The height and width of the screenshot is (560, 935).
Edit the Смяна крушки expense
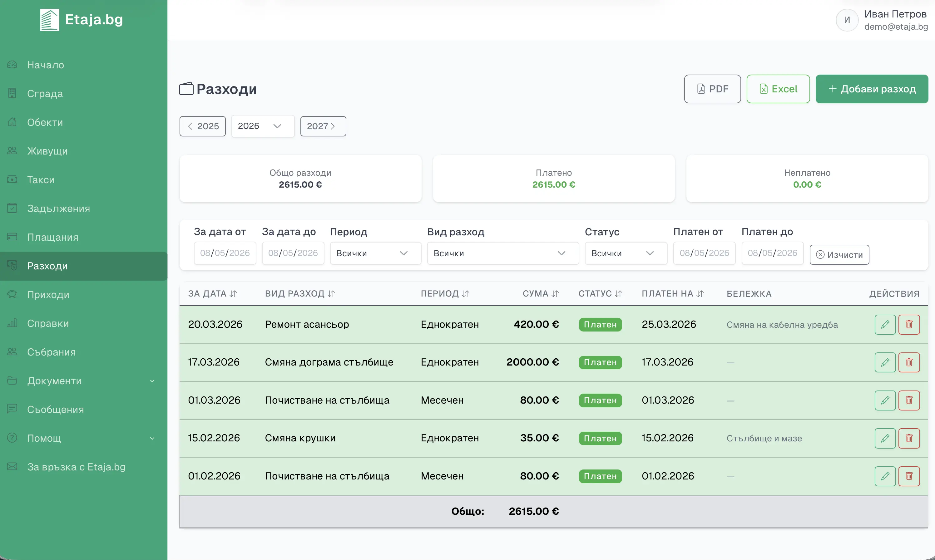tap(885, 438)
